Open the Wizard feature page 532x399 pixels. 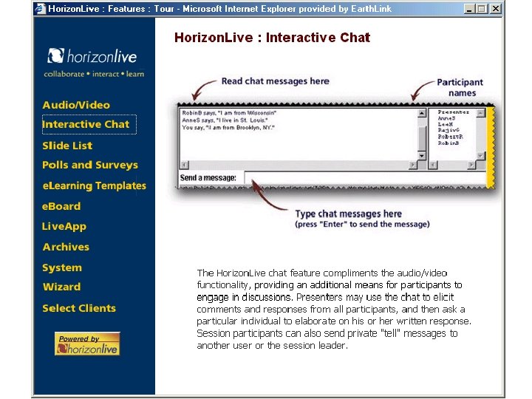click(x=62, y=287)
